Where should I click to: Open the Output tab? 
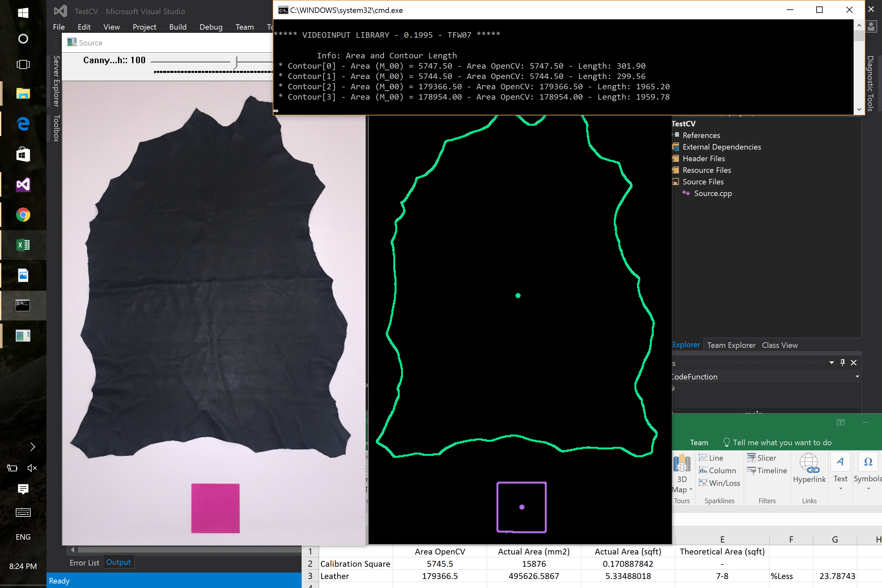click(x=119, y=562)
